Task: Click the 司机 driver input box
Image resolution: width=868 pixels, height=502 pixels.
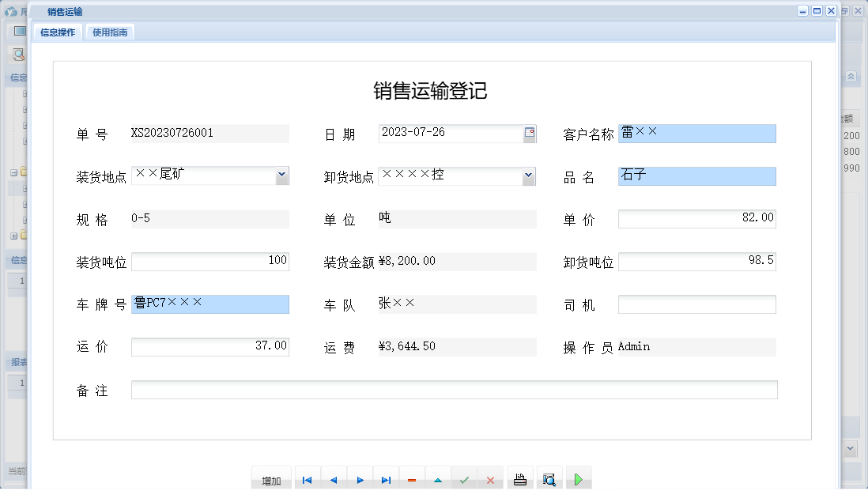Action: [696, 304]
